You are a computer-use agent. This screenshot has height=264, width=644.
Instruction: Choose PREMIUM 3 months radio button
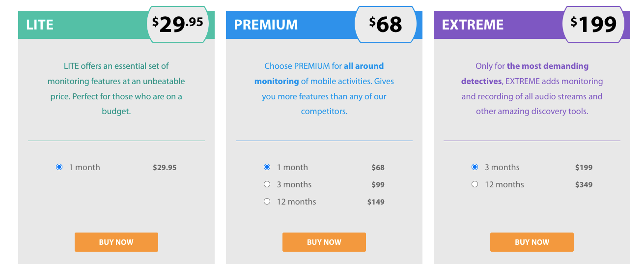pos(267,184)
